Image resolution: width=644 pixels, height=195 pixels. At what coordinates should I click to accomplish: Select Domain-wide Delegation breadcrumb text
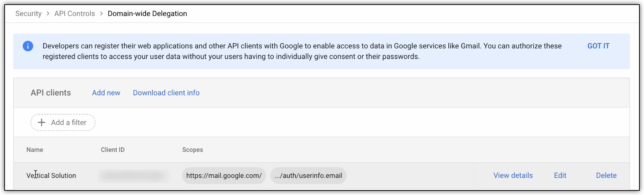click(x=147, y=14)
